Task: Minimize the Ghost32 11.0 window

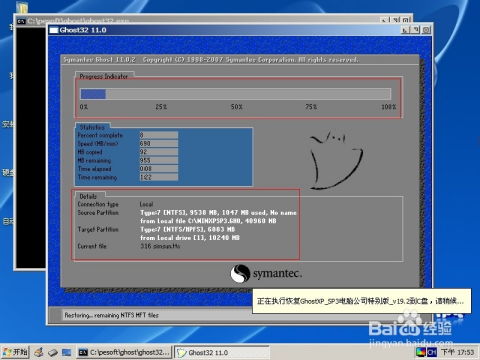Action: (405, 30)
